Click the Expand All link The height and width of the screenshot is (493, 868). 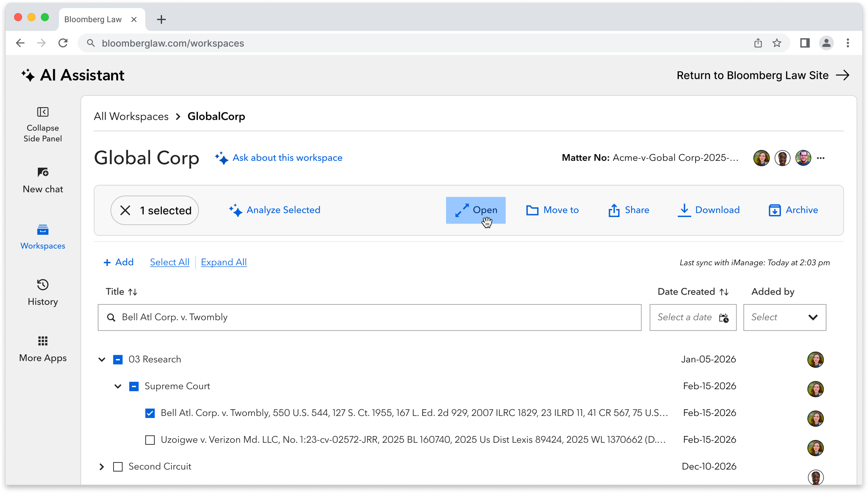click(224, 262)
